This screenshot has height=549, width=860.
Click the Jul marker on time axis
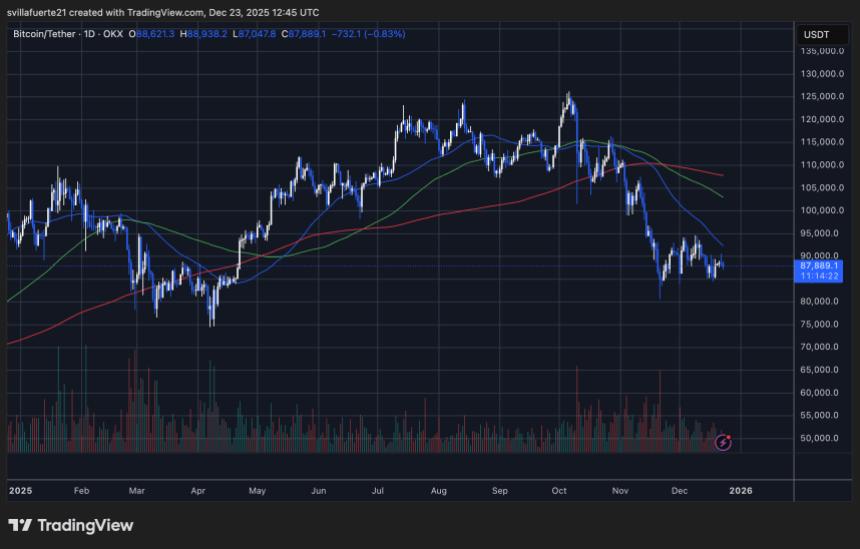(x=378, y=491)
